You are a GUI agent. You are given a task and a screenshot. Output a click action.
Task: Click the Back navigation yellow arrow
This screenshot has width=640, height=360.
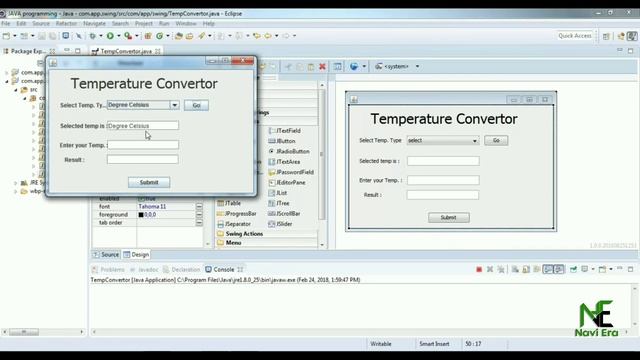(268, 36)
